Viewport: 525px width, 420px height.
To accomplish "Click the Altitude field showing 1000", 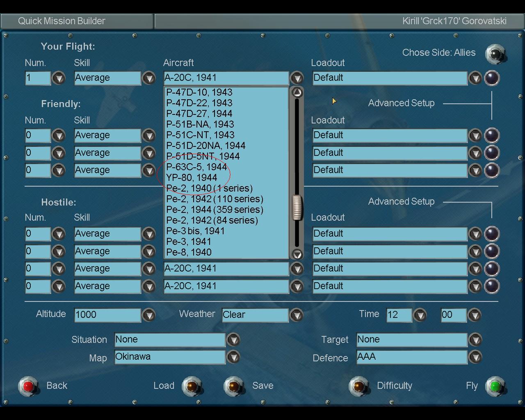I will [x=107, y=315].
